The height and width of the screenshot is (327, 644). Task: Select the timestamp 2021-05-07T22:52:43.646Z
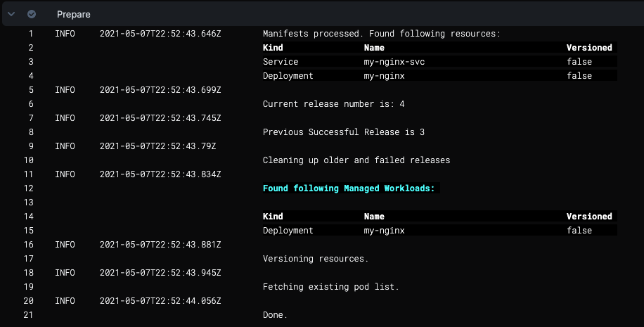tap(160, 34)
